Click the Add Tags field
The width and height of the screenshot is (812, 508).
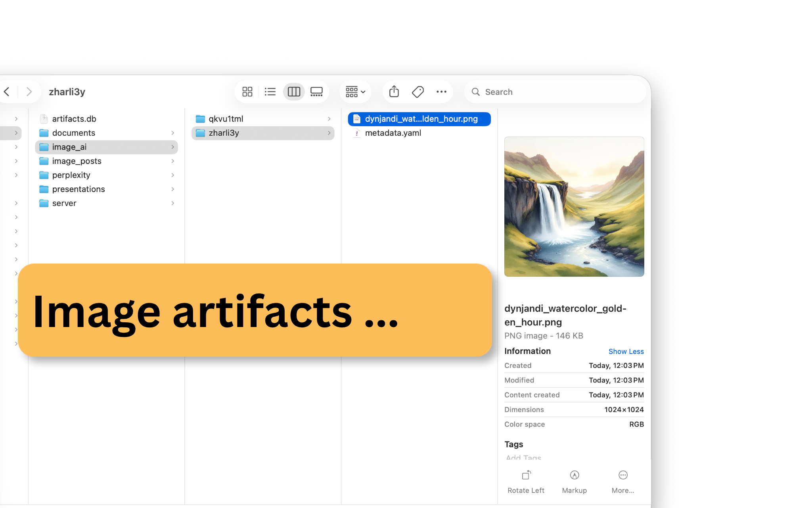pos(523,458)
